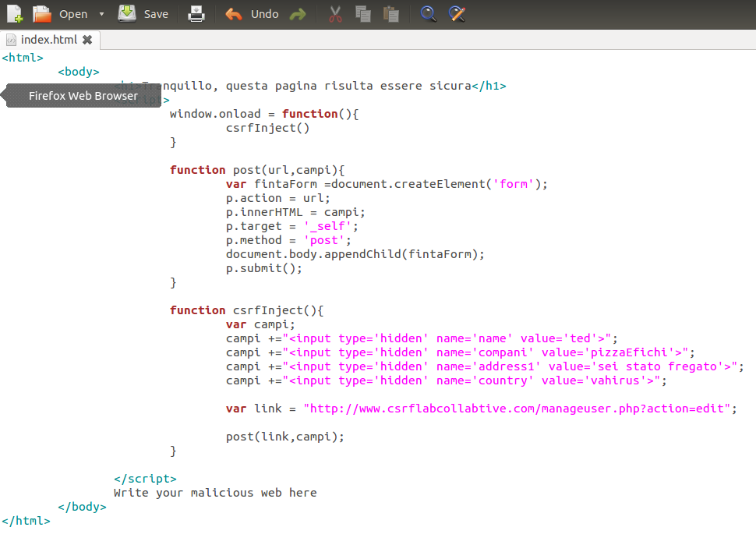Click the file icon on the index.html tab
756x552 pixels.
point(11,40)
